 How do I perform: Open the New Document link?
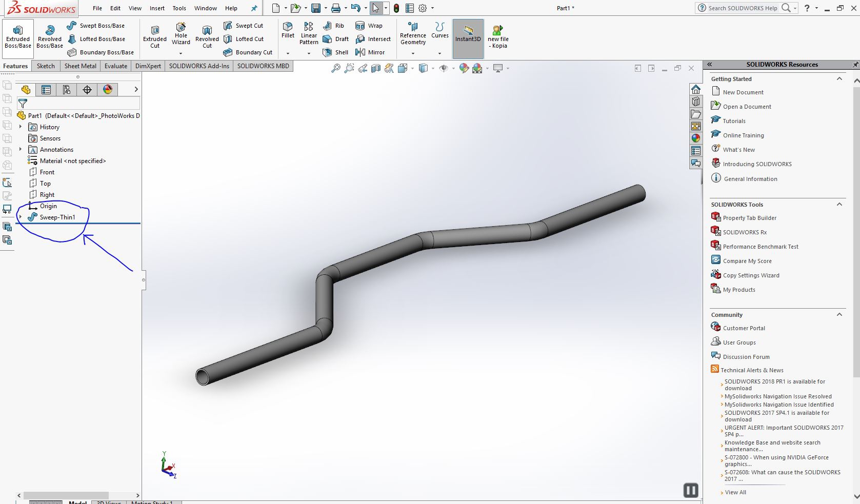click(x=743, y=92)
